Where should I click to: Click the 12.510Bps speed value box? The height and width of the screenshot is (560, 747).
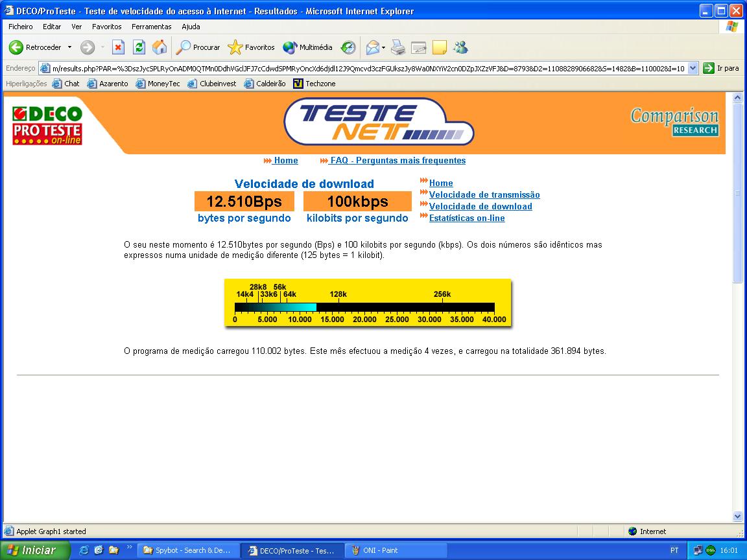coord(244,202)
